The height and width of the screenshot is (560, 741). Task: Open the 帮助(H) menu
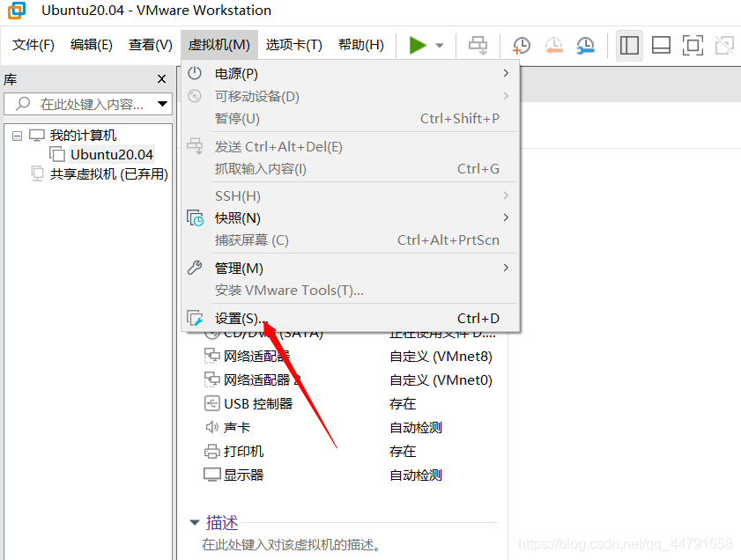click(361, 45)
